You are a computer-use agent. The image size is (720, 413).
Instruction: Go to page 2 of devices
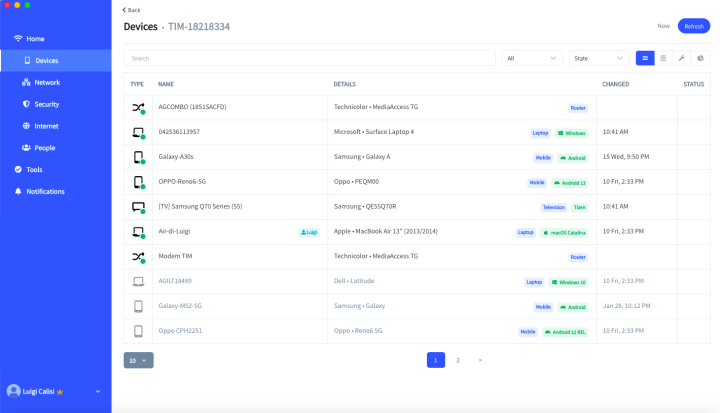pyautogui.click(x=458, y=360)
